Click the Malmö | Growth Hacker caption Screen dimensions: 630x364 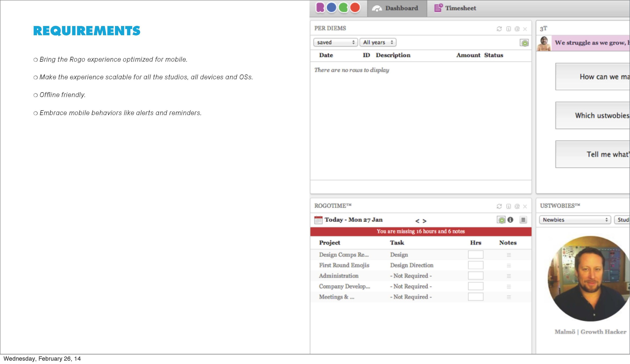[x=590, y=332]
